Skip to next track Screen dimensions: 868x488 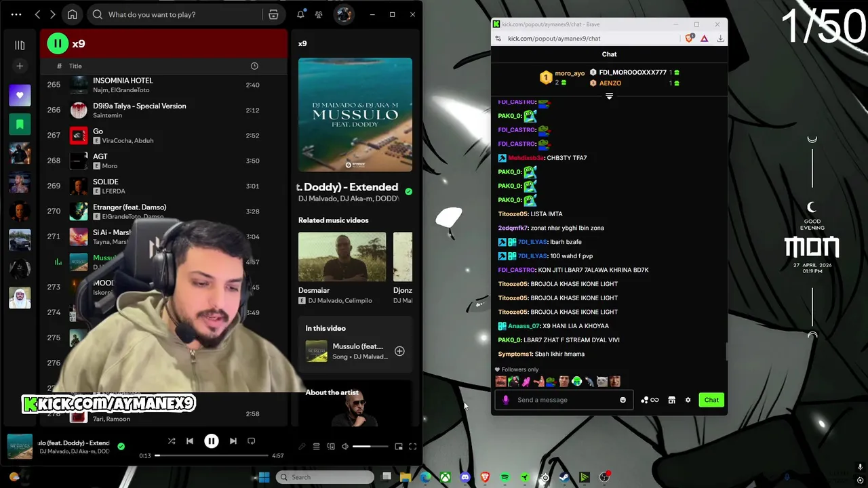coord(233,441)
